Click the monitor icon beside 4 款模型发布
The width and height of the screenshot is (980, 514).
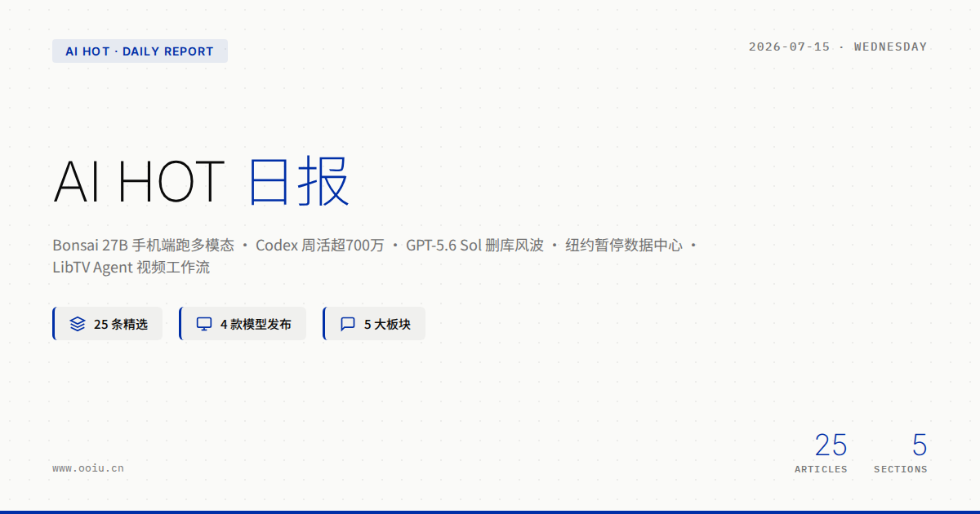point(204,324)
